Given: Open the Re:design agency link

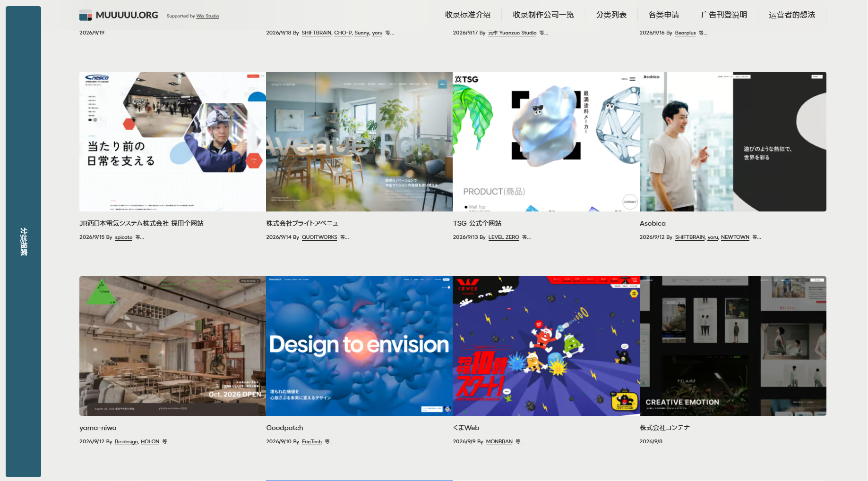Looking at the screenshot, I should (126, 442).
